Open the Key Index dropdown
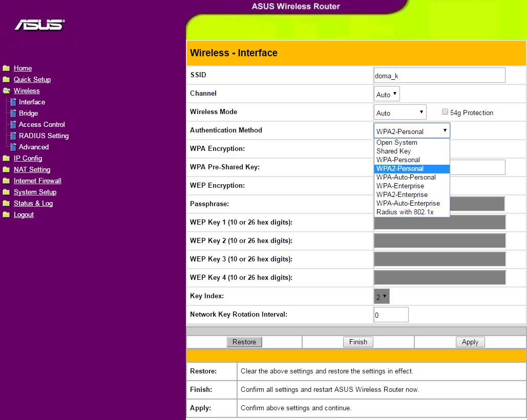The width and height of the screenshot is (527, 420). tap(382, 297)
